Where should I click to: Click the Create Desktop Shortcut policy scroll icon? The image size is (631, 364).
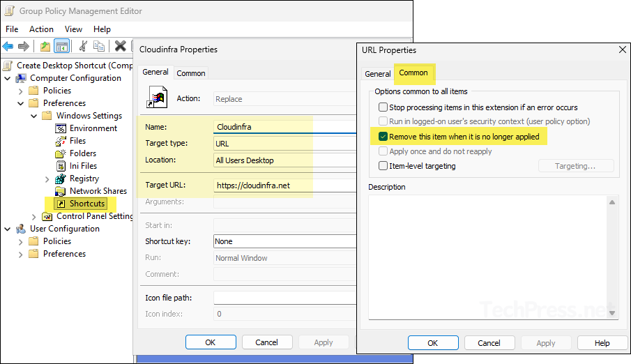(8, 66)
